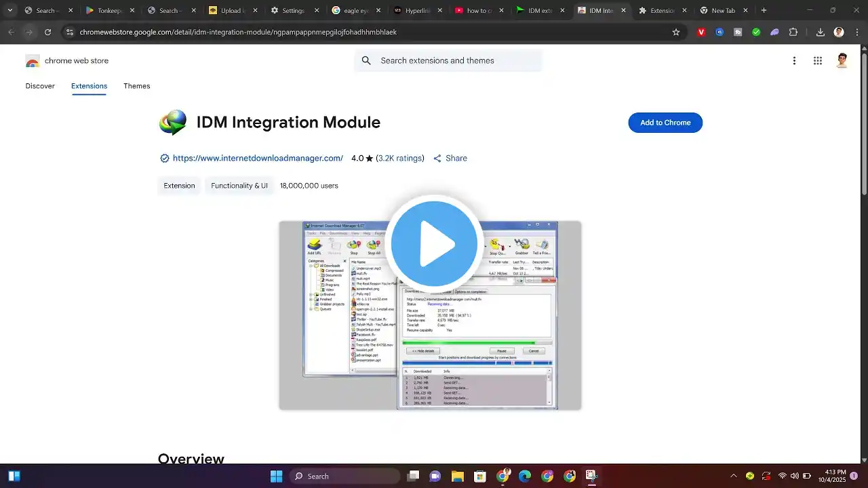Viewport: 868px width, 488px height.
Task: Open the Google apps grid icon
Action: coord(818,61)
